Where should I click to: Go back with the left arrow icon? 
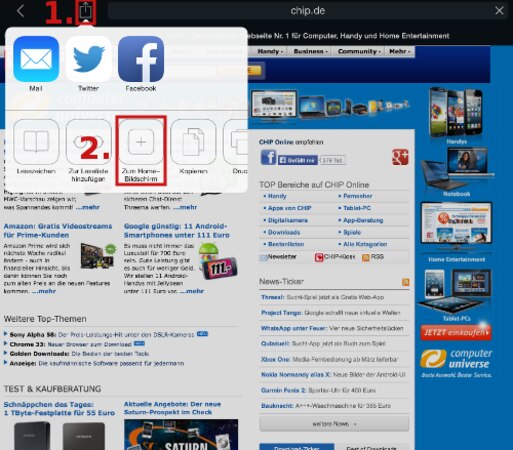click(x=20, y=11)
